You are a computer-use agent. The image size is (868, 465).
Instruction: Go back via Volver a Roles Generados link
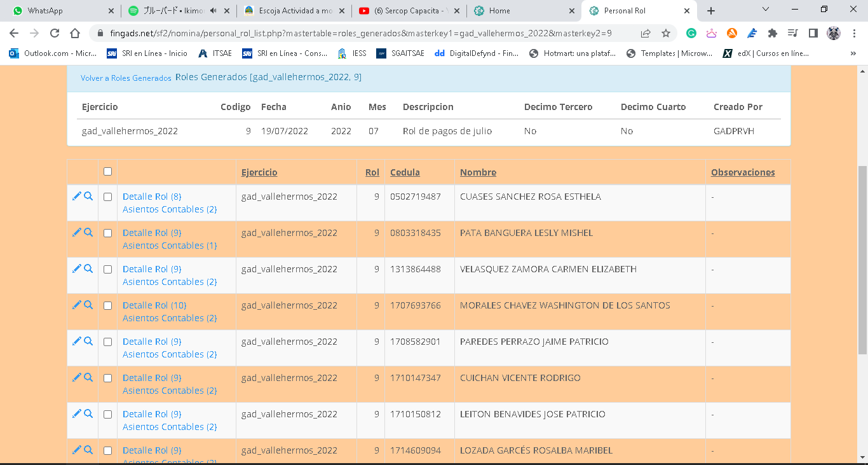coord(126,78)
